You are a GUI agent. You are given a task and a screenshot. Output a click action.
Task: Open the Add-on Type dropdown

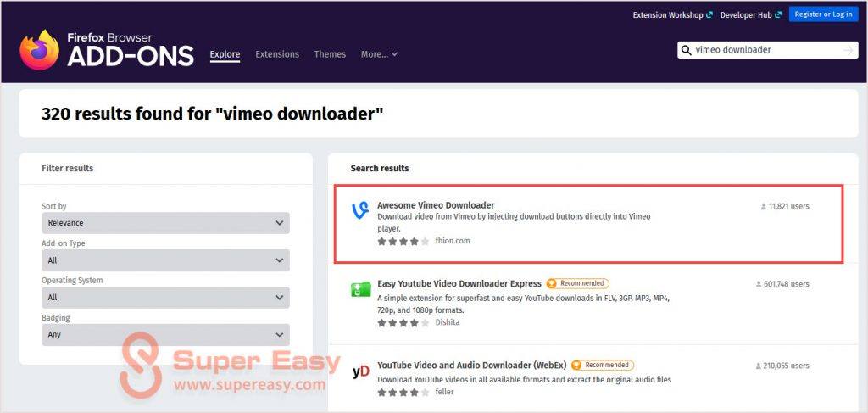click(165, 260)
